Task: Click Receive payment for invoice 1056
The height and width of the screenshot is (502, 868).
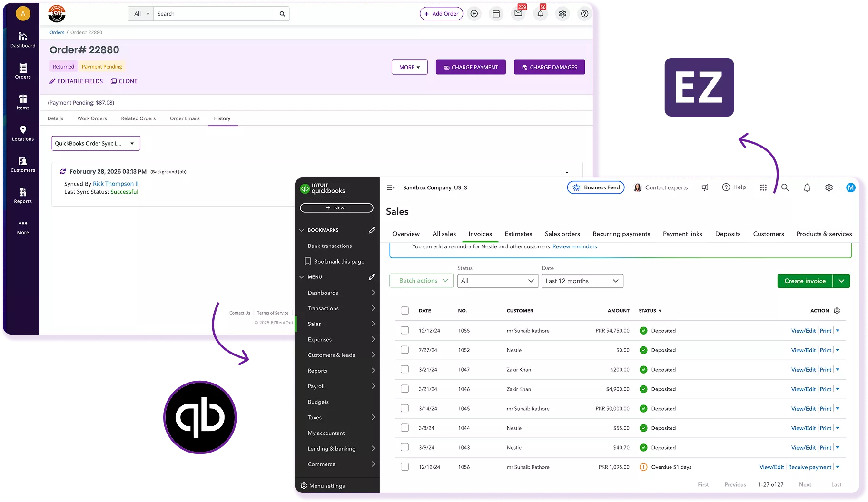Action: (809, 467)
